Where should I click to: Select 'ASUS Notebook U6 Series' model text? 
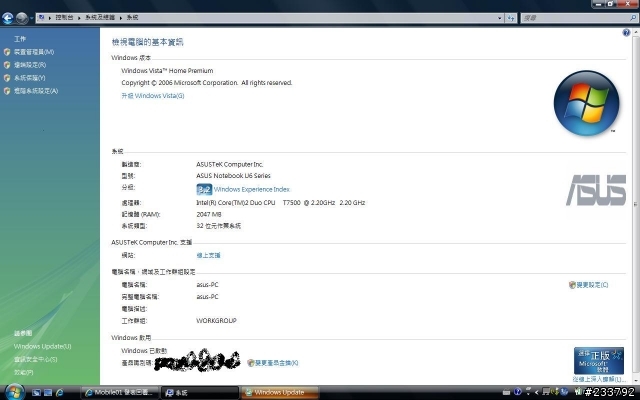[233, 176]
